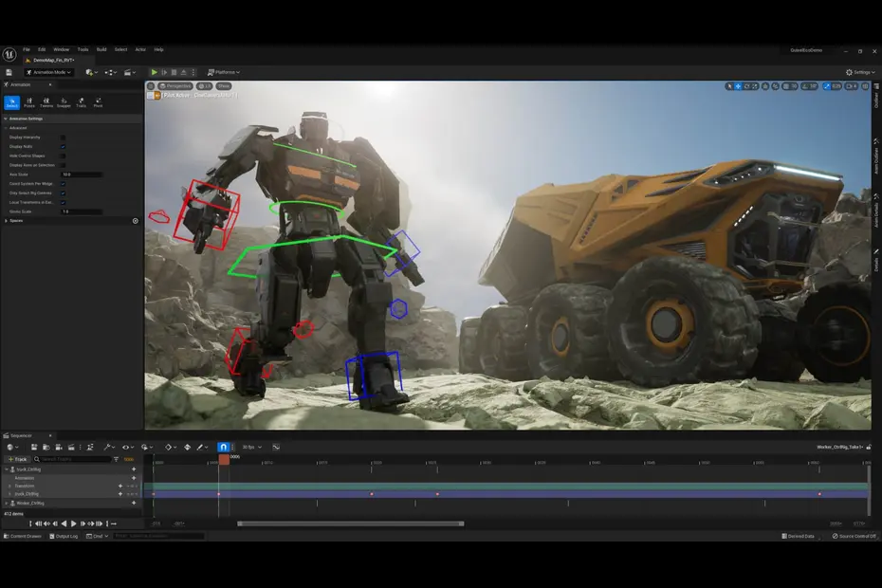The image size is (882, 588).
Task: Toggle Display Nulls checkbox
Action: pyautogui.click(x=63, y=146)
